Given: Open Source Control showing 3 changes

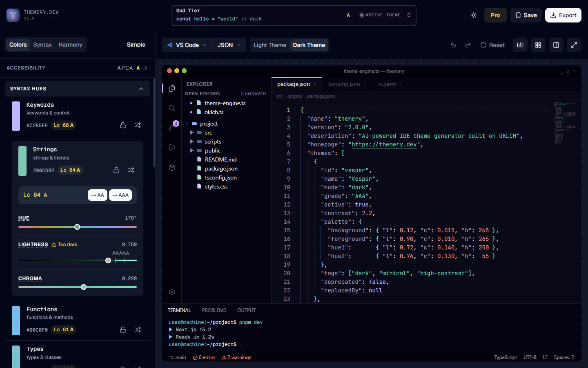Looking at the screenshot, I should (172, 127).
